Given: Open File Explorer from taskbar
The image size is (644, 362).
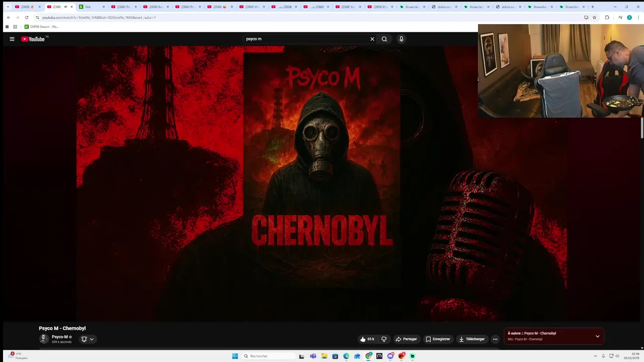Looking at the screenshot, I should pyautogui.click(x=325, y=356).
